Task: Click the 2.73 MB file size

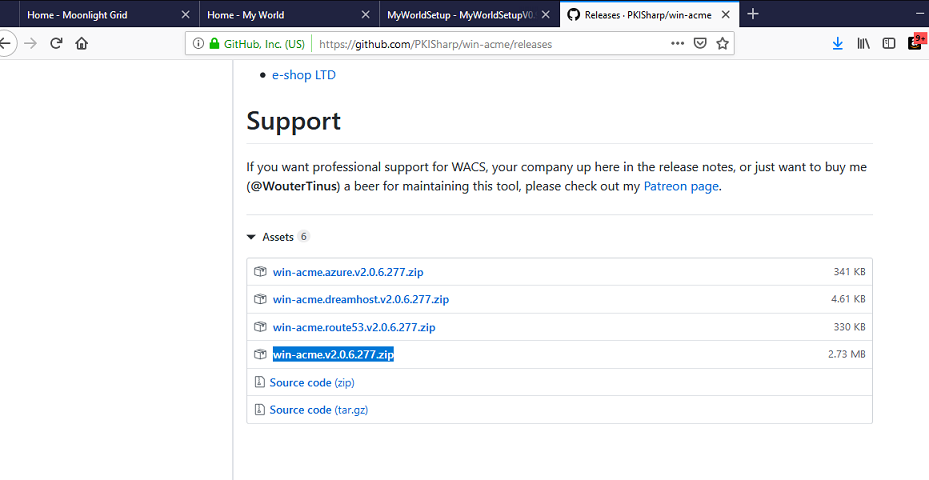Action: point(847,354)
